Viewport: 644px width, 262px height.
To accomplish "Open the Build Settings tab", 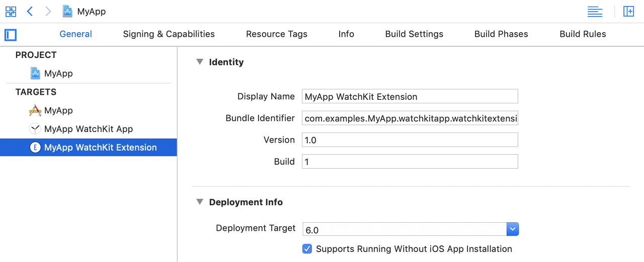I will [x=414, y=34].
